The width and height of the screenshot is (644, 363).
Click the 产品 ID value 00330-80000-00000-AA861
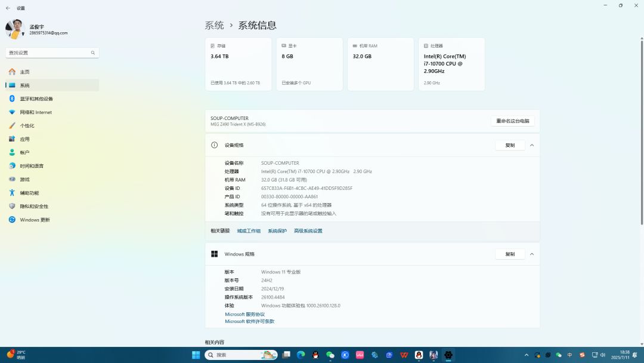click(x=289, y=197)
